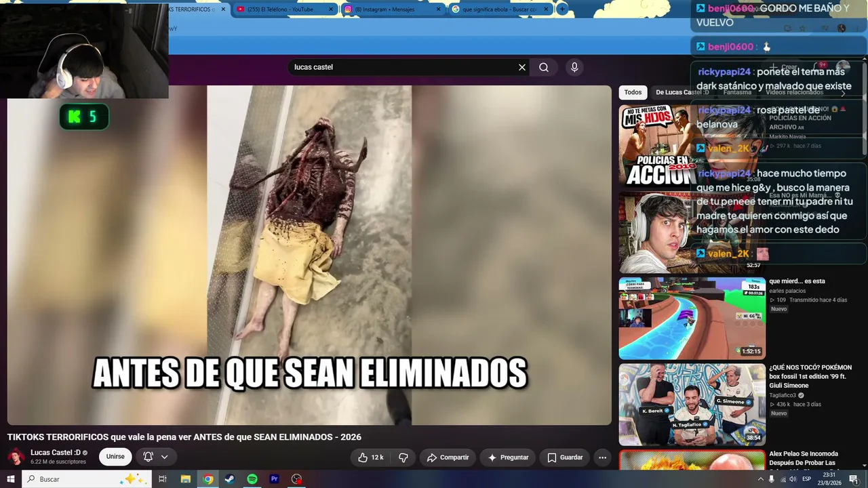Open Adobe Premiere Pro from the taskbar

point(275,479)
